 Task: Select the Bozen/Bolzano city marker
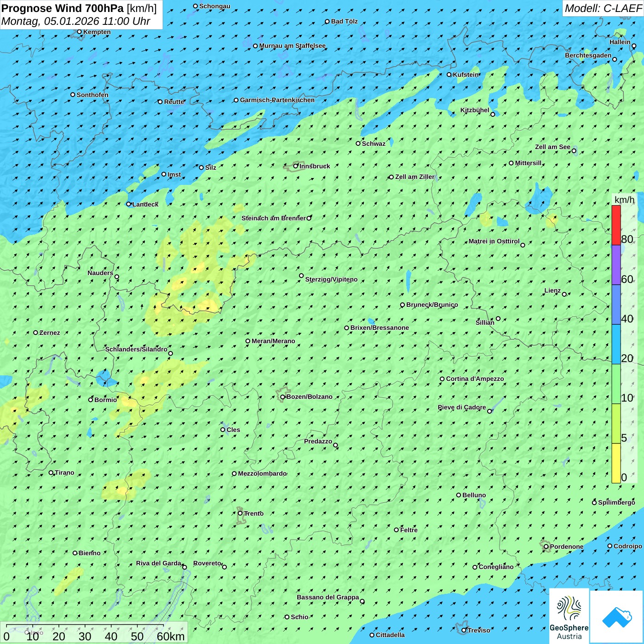pyautogui.click(x=282, y=397)
